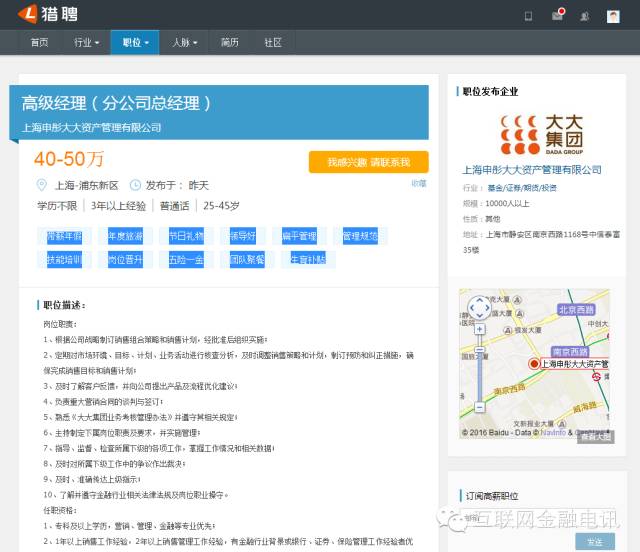Select the 扁平管理 benefit tag
The width and height of the screenshot is (640, 552).
299,236
